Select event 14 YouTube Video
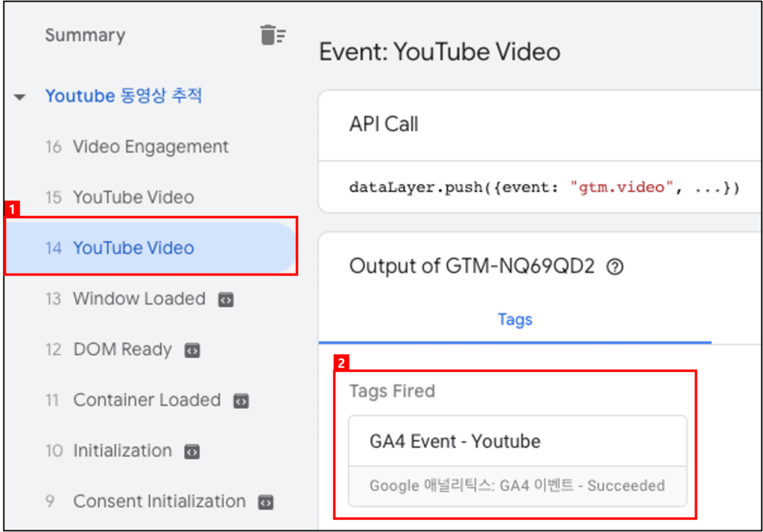Image resolution: width=763 pixels, height=532 pixels. (151, 248)
